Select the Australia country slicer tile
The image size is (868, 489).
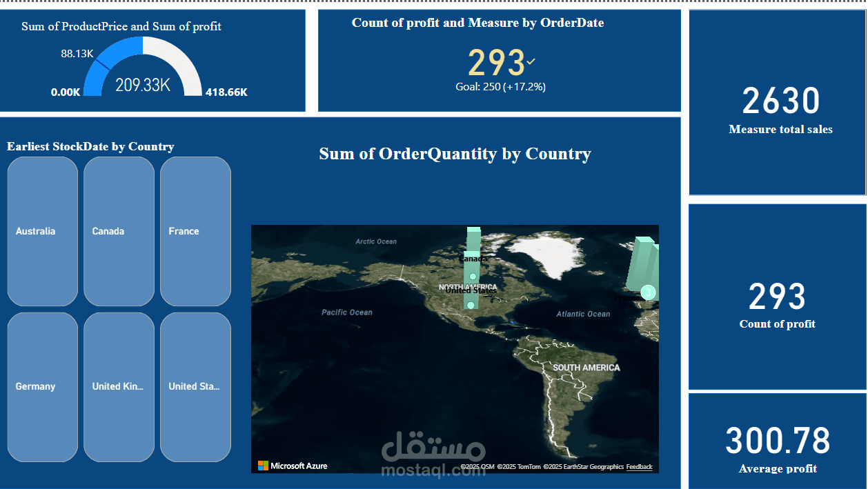click(43, 231)
